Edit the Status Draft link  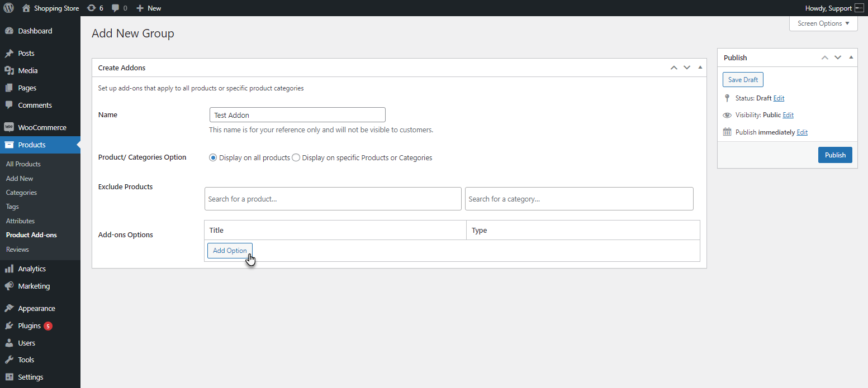[779, 98]
